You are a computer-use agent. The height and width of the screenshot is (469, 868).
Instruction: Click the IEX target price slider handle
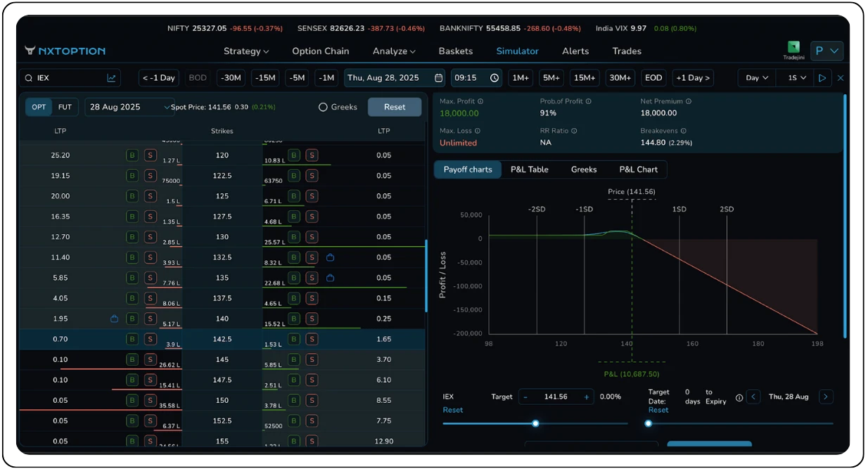[x=535, y=423]
